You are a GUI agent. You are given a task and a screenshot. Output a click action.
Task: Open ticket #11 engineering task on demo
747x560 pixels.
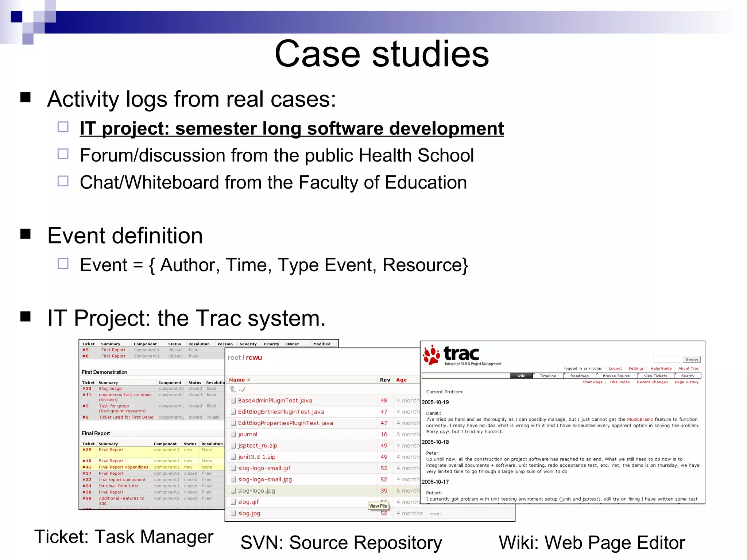tap(125, 397)
